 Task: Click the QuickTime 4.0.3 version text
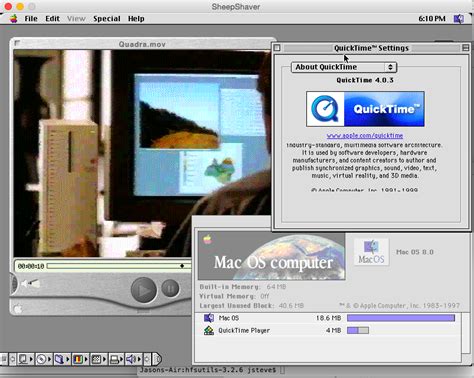(365, 80)
